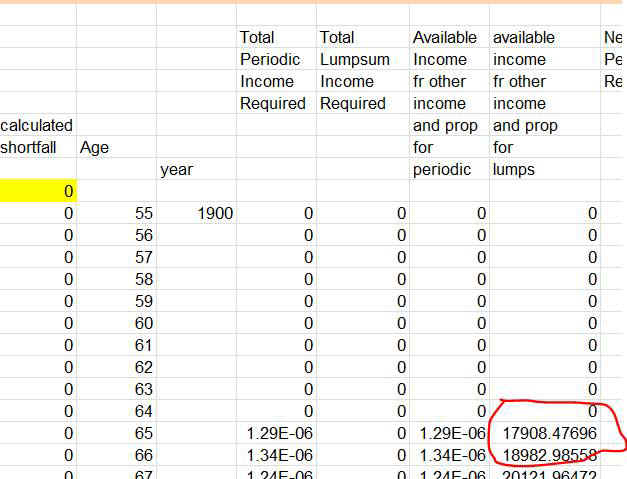The width and height of the screenshot is (627, 479).
Task: Select the Age cell showing 55
Action: (x=116, y=213)
